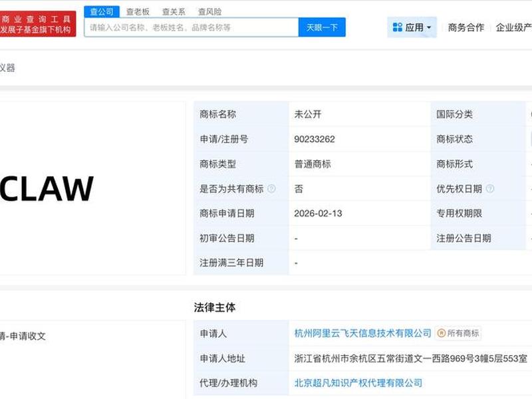The width and height of the screenshot is (532, 399).
Task: Switch to the 查老板 tab
Action: coord(138,12)
